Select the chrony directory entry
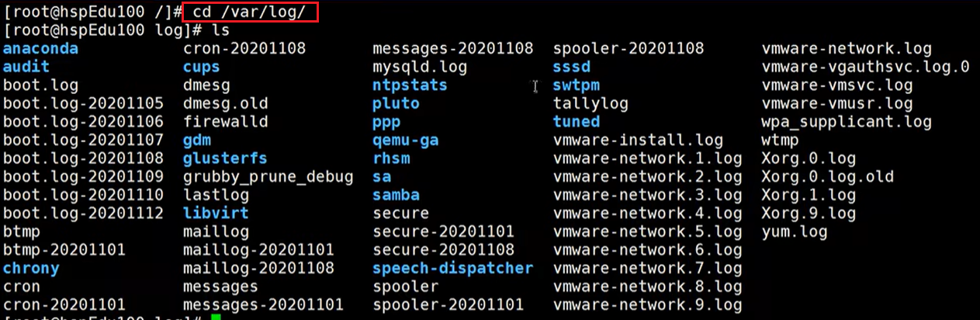The height and width of the screenshot is (320, 980). 31,268
